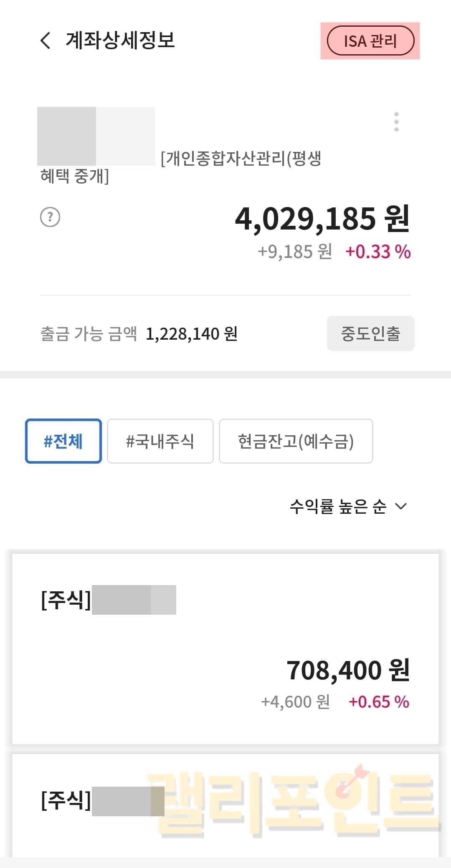
Task: Tap the 1,228,140 원 withdrawable amount
Action: 192,334
